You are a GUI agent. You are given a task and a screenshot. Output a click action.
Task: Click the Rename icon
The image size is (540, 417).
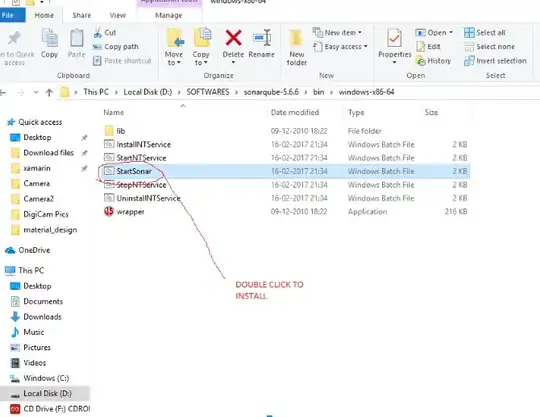(x=262, y=38)
